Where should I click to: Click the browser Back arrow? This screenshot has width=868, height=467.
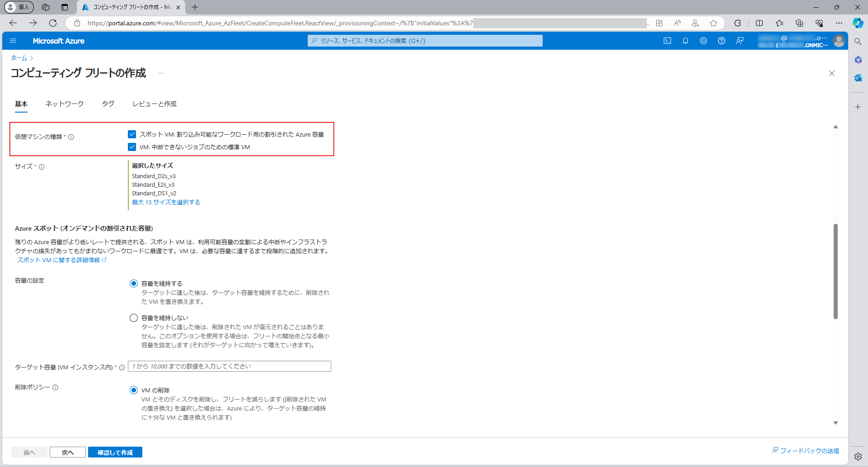tap(13, 23)
